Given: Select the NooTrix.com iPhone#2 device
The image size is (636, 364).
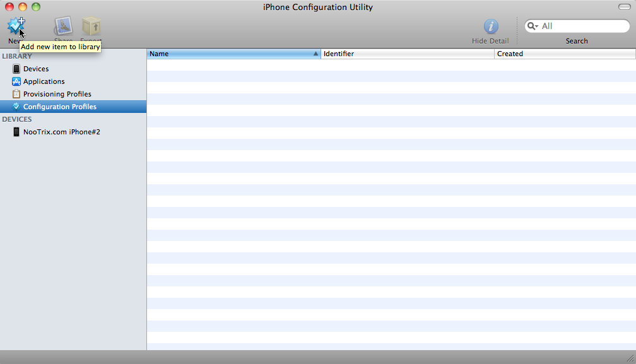Looking at the screenshot, I should (x=73, y=132).
